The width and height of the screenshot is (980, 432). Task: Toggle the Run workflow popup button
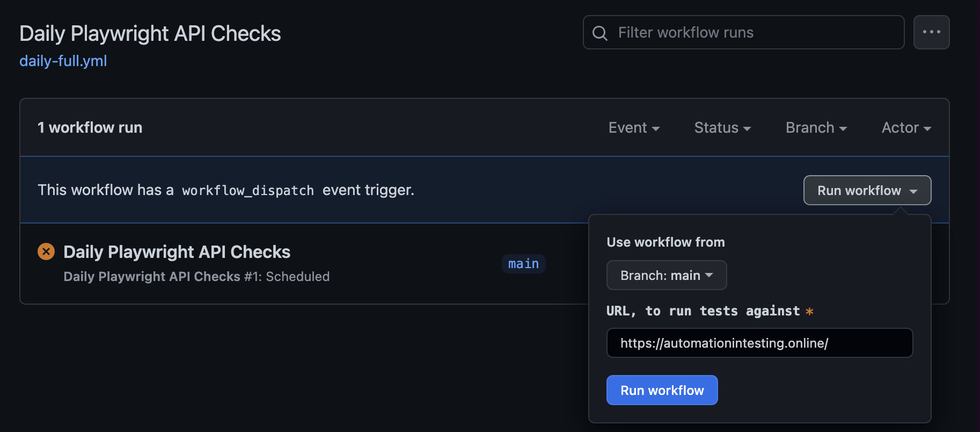click(867, 190)
